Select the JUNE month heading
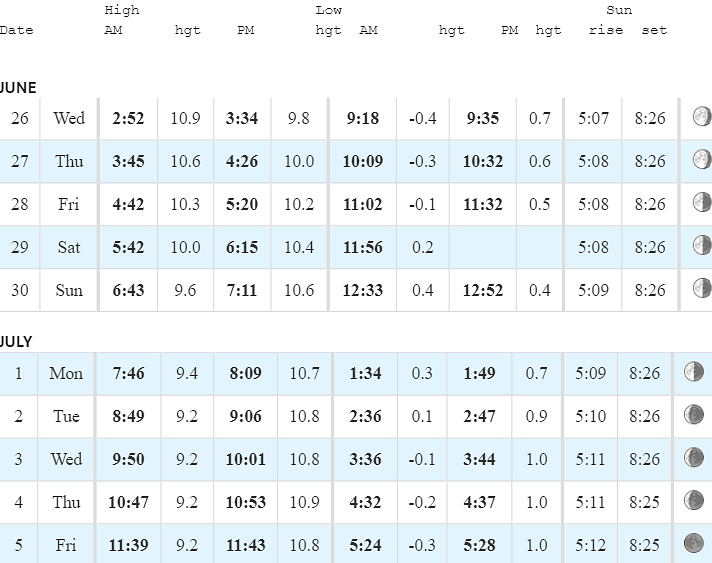This screenshot has width=712, height=563. (17, 88)
